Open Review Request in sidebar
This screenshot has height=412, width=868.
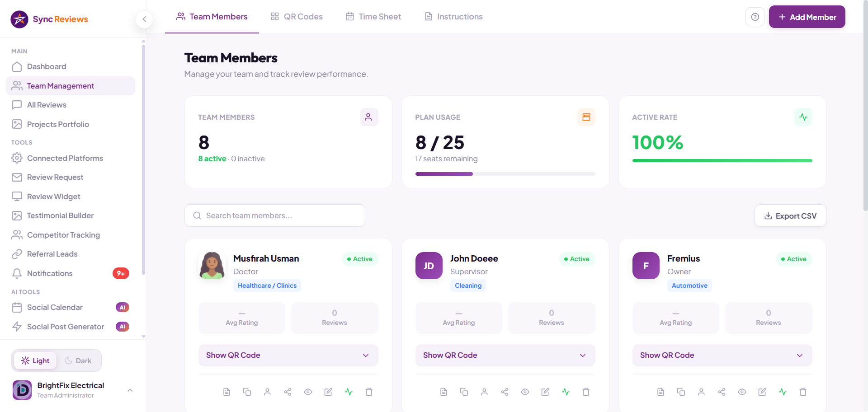[x=71, y=177]
